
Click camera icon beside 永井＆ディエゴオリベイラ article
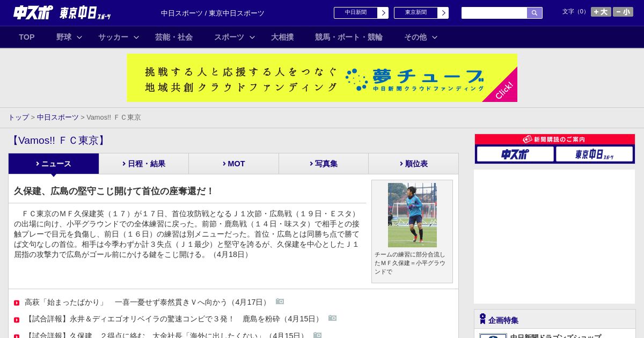pyautogui.click(x=332, y=318)
